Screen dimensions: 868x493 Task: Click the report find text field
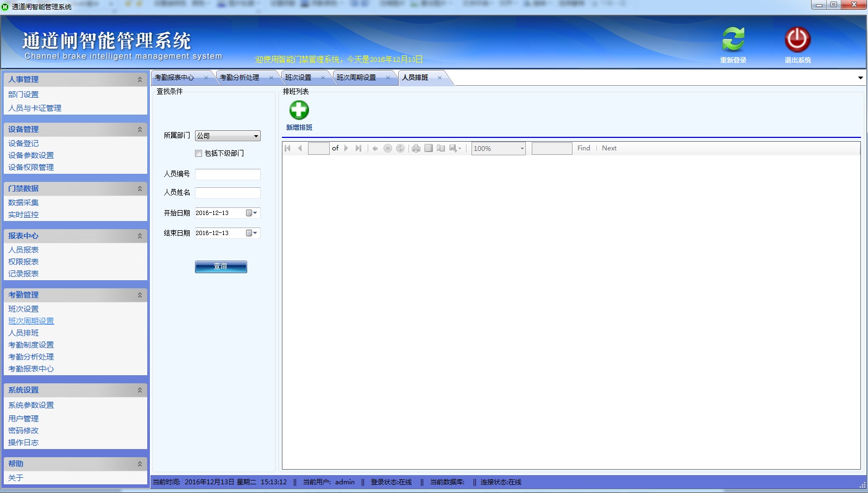(x=552, y=148)
